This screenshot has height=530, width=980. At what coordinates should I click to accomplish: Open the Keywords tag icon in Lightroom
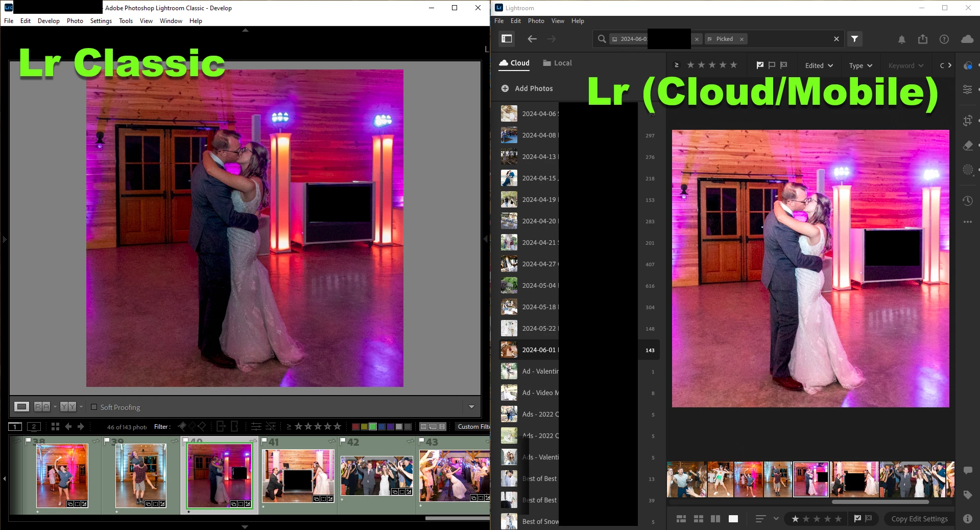coord(967,495)
